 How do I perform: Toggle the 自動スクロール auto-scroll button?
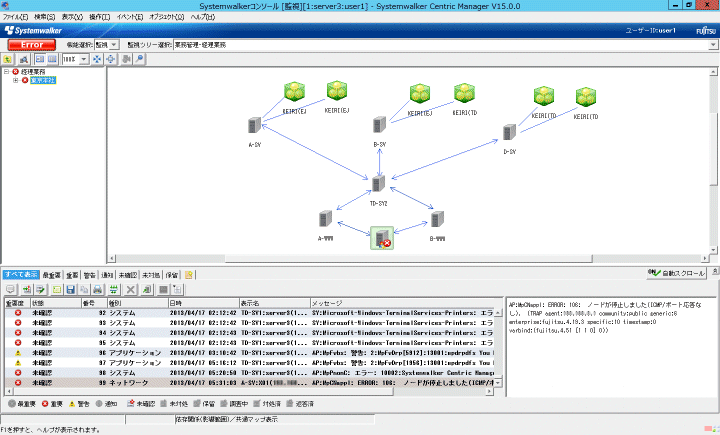point(676,273)
